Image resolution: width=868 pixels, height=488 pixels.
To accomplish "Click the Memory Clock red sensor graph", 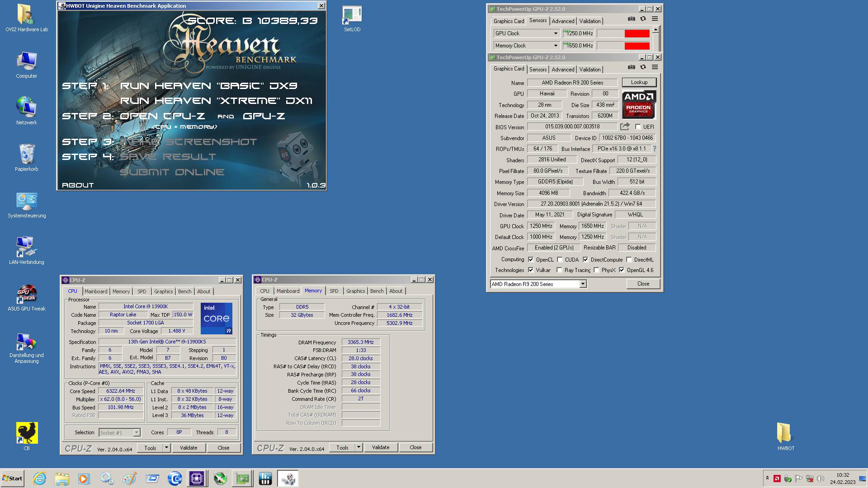I will 623,46.
